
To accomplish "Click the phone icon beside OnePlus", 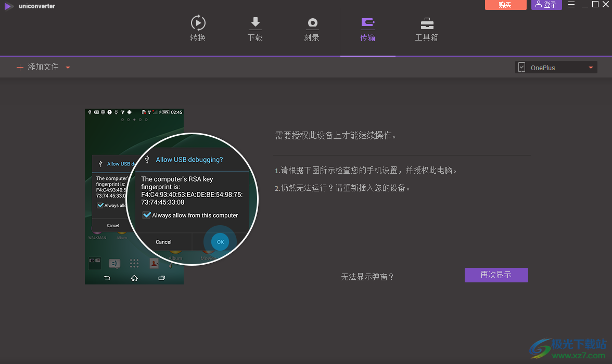I will coord(521,67).
